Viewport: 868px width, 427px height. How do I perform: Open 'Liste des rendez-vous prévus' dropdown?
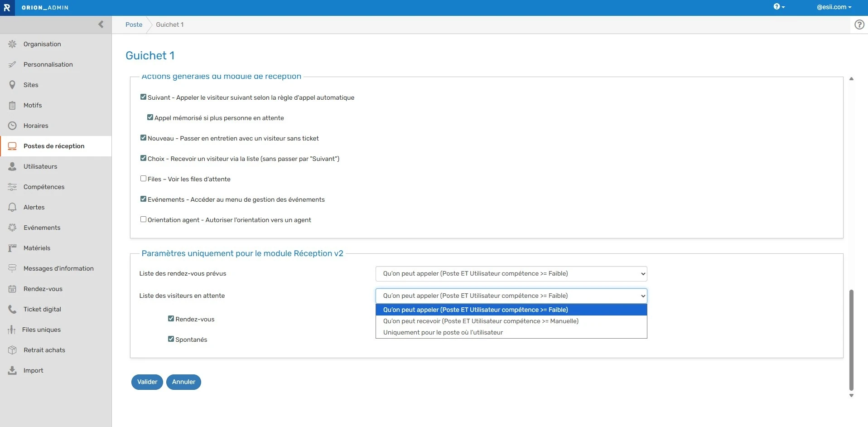click(511, 274)
